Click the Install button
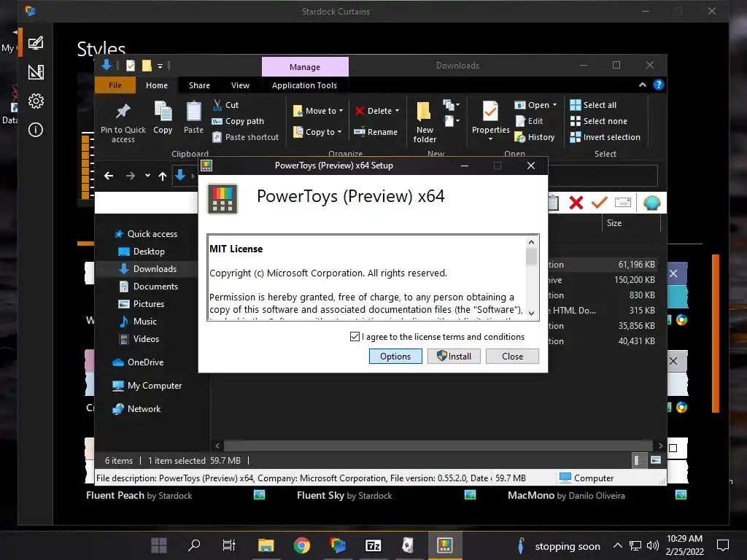 pos(454,356)
